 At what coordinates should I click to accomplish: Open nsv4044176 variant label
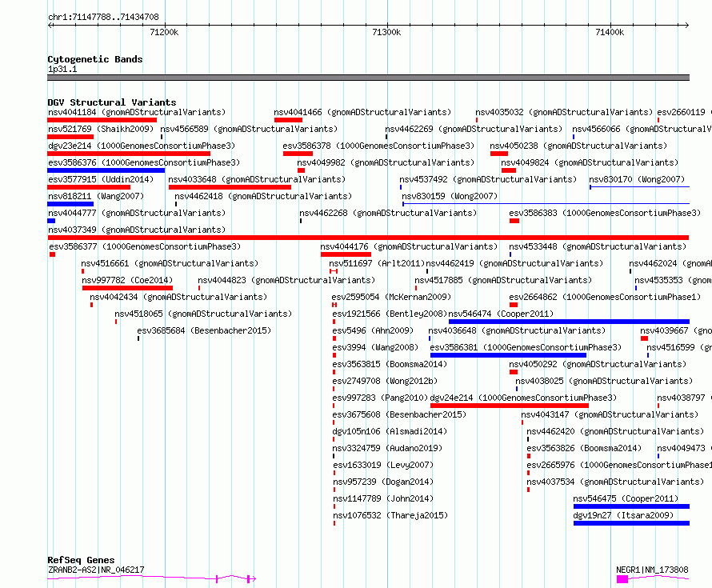click(x=409, y=246)
